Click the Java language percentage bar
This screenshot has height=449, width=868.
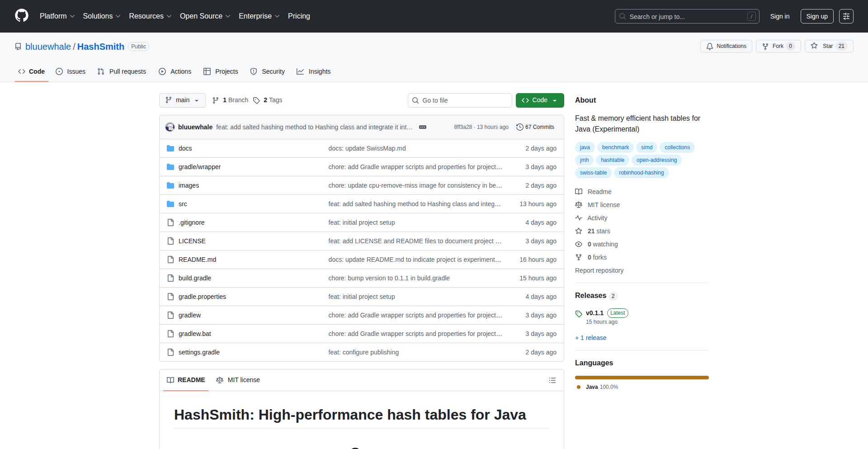coord(642,378)
